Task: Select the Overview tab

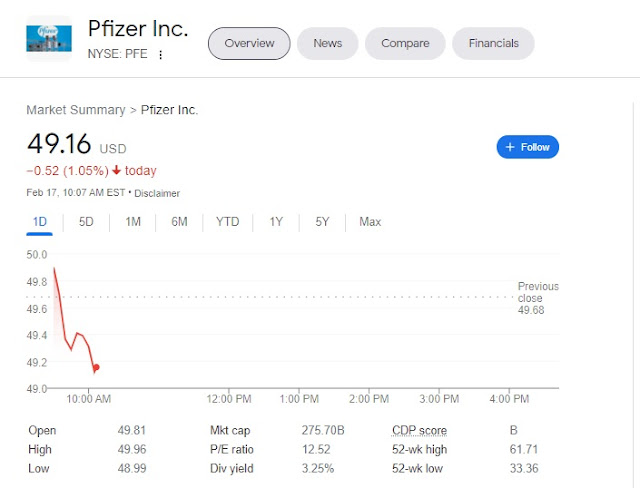Action: tap(249, 44)
